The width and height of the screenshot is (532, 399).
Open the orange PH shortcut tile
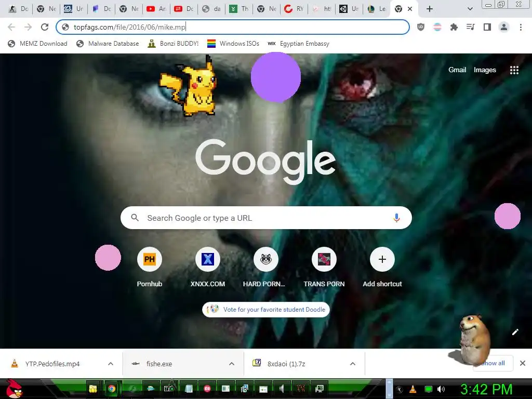[150, 259]
